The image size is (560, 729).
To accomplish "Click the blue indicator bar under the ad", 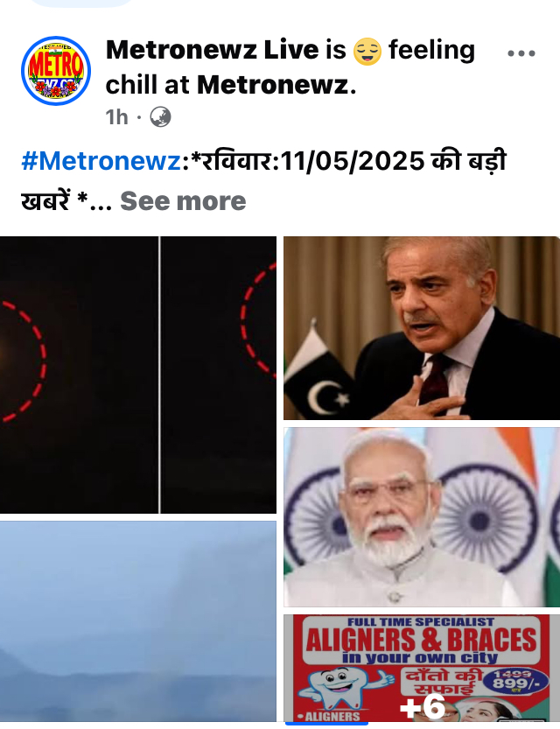I will click(326, 724).
